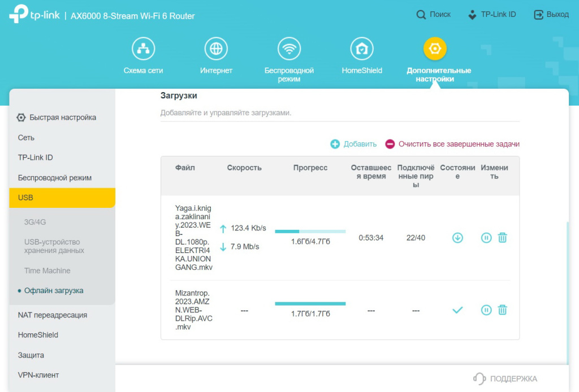Click Быстрая настройка text

coord(63,117)
